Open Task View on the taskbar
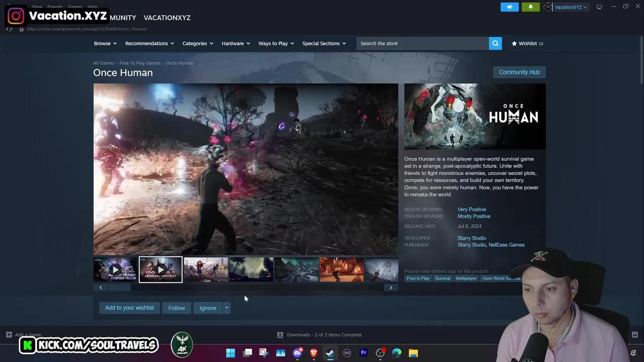This screenshot has height=362, width=644. [x=248, y=353]
